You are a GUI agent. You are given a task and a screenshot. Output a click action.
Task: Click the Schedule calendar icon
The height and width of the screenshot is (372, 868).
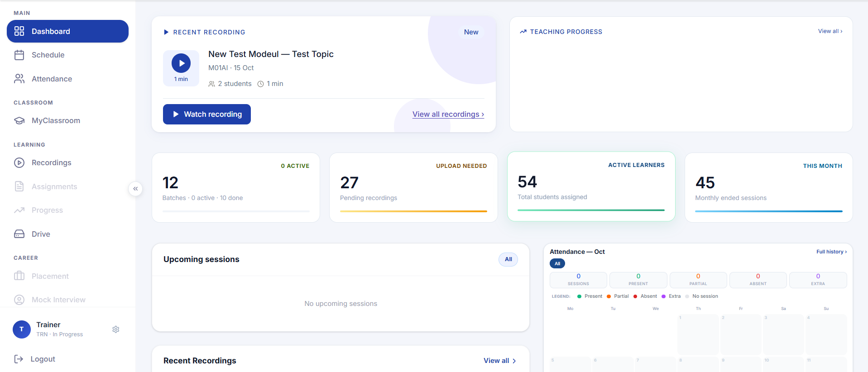(x=19, y=55)
